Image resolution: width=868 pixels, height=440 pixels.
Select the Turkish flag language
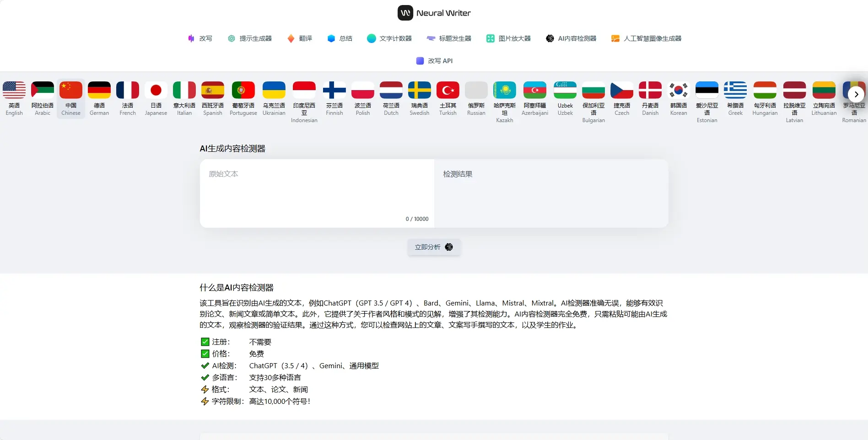coord(447,91)
